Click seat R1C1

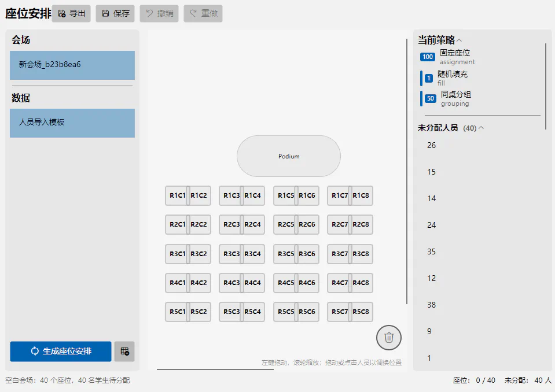177,195
